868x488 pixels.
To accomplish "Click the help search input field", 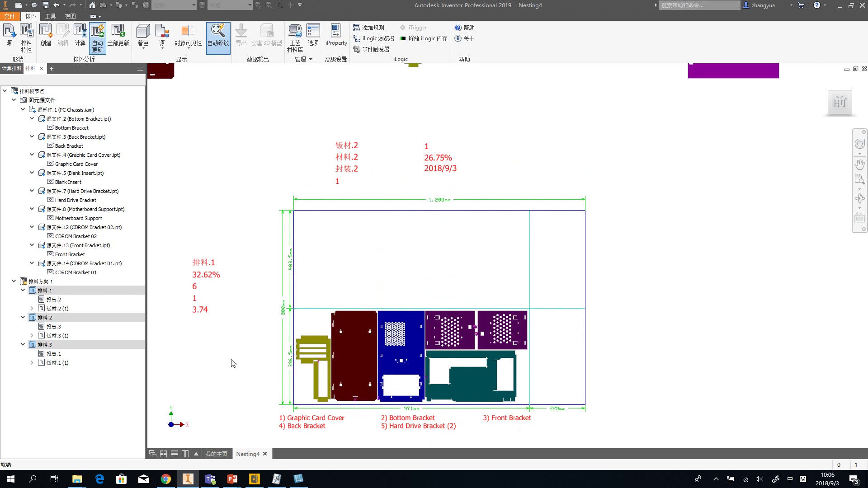I will tap(699, 5).
